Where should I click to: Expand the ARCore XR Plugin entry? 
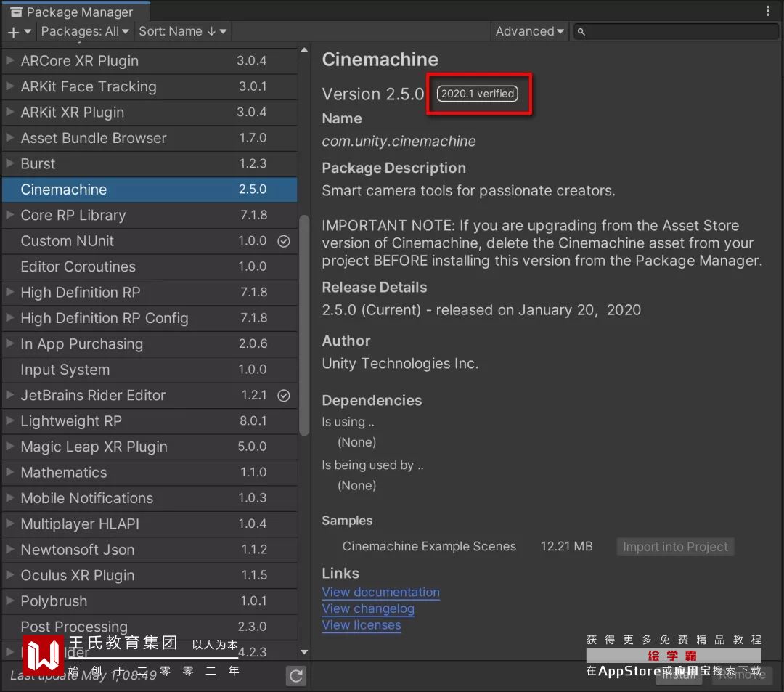9,60
